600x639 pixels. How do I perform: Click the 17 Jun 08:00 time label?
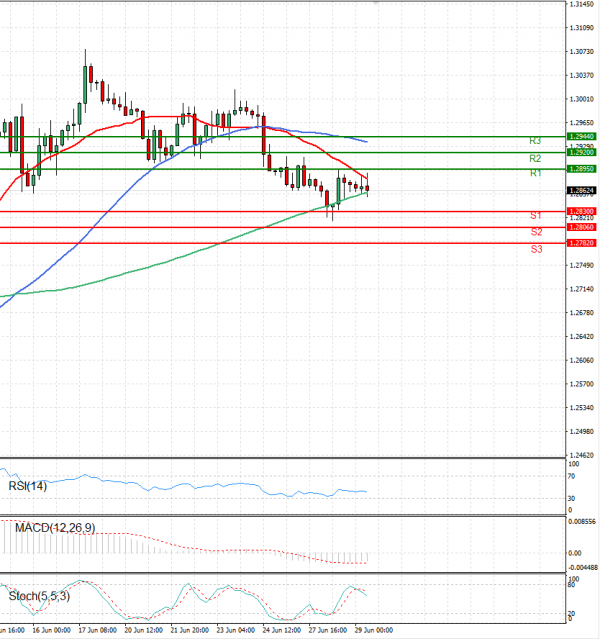click(x=97, y=630)
